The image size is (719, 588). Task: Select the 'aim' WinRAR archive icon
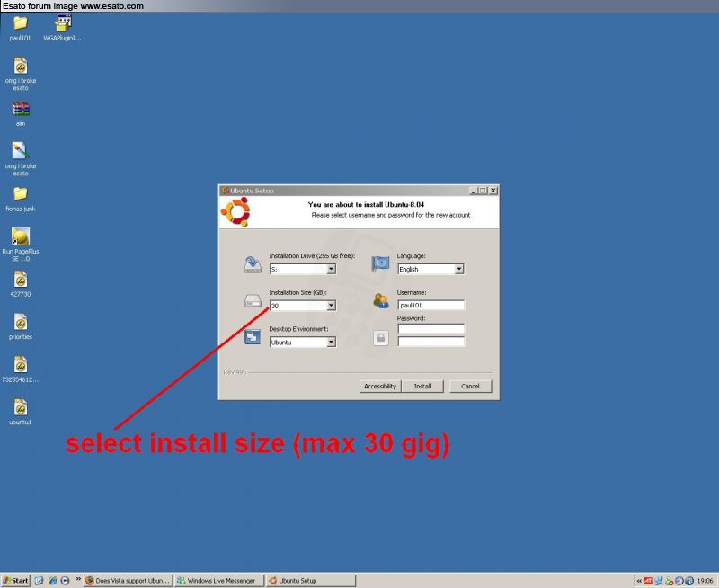21,114
